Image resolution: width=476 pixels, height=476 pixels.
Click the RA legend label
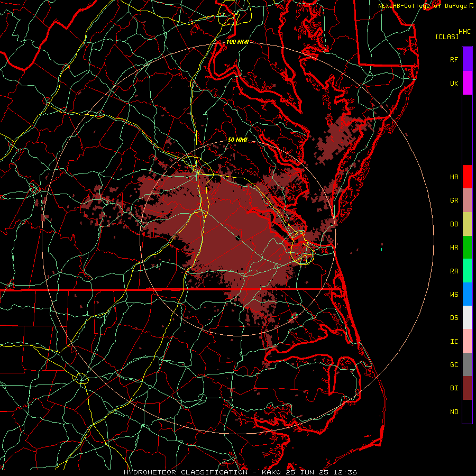(x=454, y=271)
